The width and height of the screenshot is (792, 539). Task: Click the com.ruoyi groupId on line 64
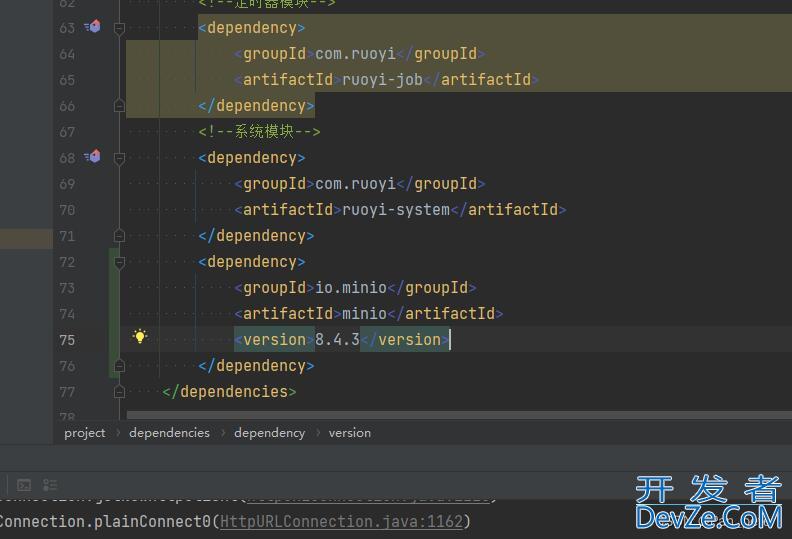(x=356, y=54)
